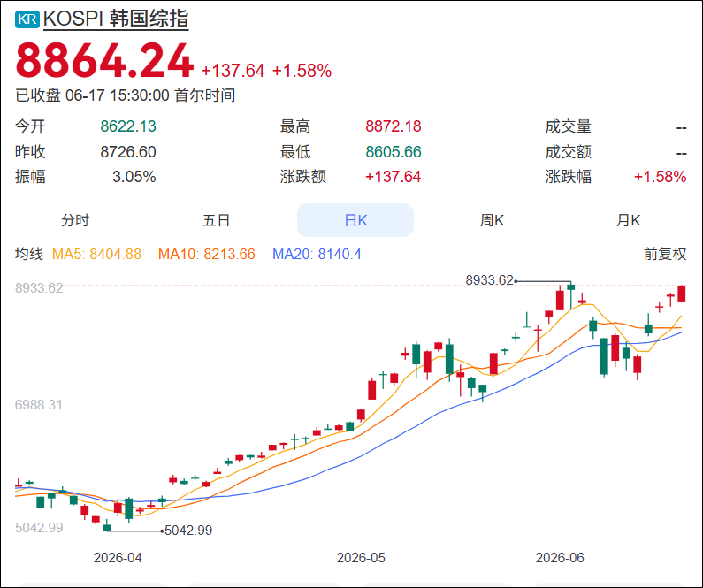Click the 8933.62 high-point chart annotation
The width and height of the screenshot is (703, 588).
(489, 280)
